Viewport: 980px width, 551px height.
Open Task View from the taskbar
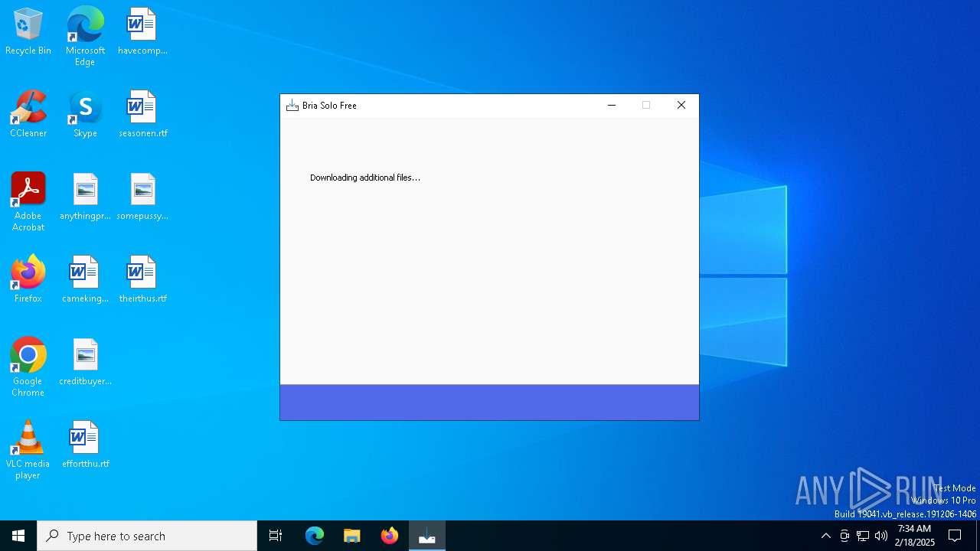tap(276, 536)
